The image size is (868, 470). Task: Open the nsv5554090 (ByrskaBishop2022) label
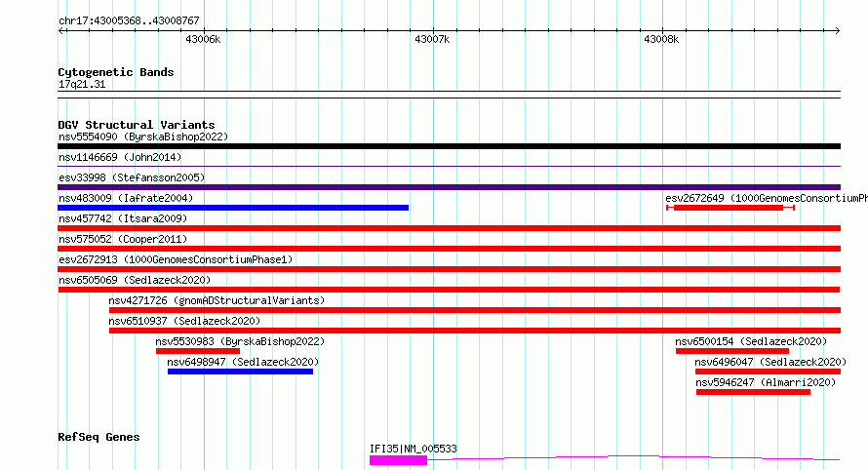(143, 137)
